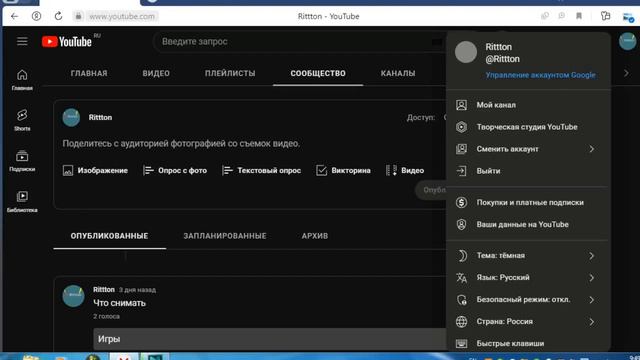Switch to the ГЛАВНАЯ tab
The height and width of the screenshot is (360, 640).
point(89,73)
